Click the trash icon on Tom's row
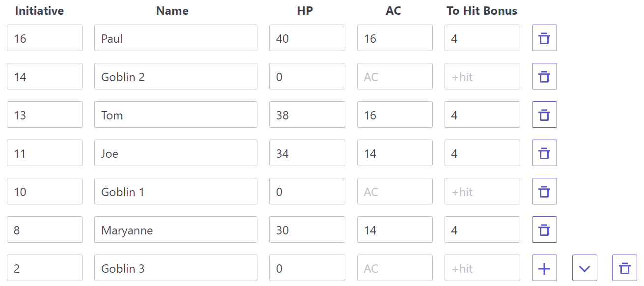 544,114
